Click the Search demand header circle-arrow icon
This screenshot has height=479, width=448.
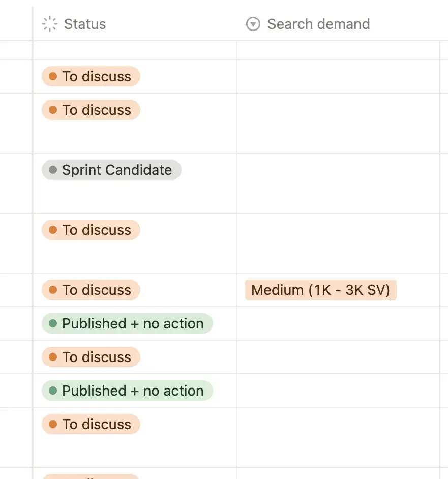[x=253, y=24]
